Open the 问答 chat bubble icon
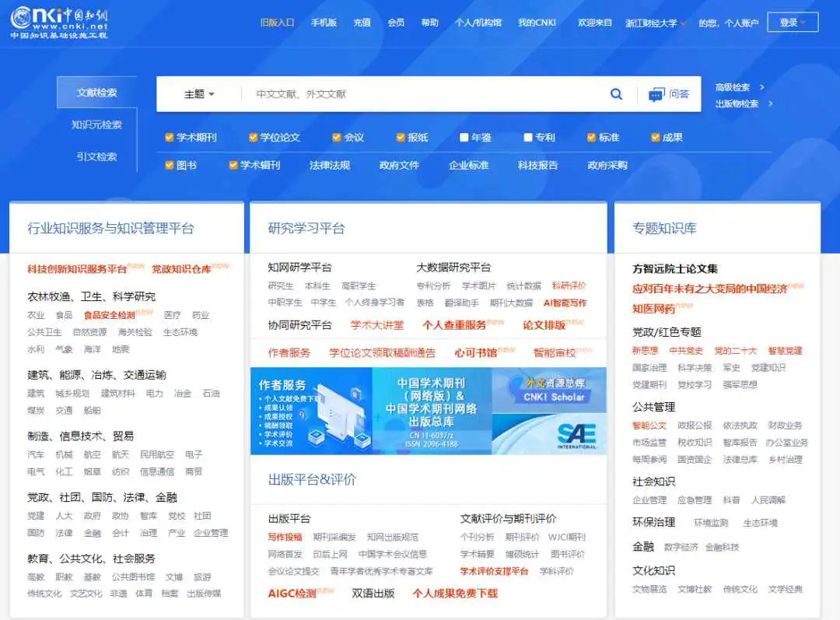 (656, 95)
